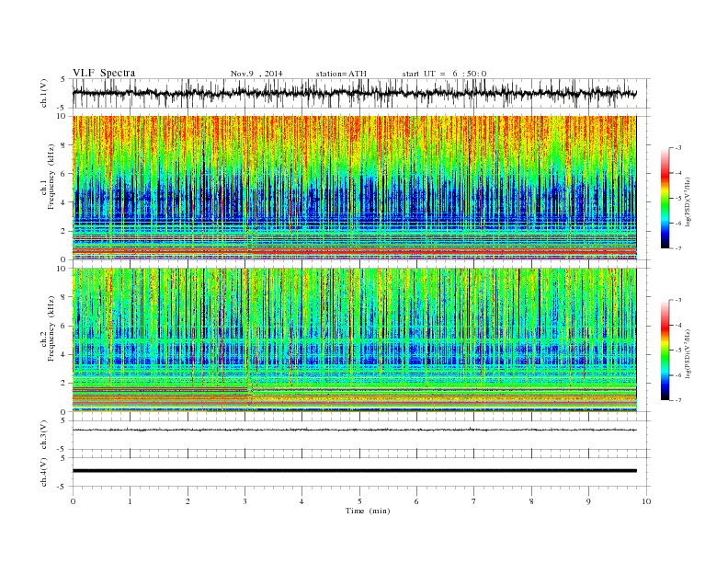The width and height of the screenshot is (728, 563).
Task: Click the '-7' label on ch.2 color bar
Action: pos(678,400)
